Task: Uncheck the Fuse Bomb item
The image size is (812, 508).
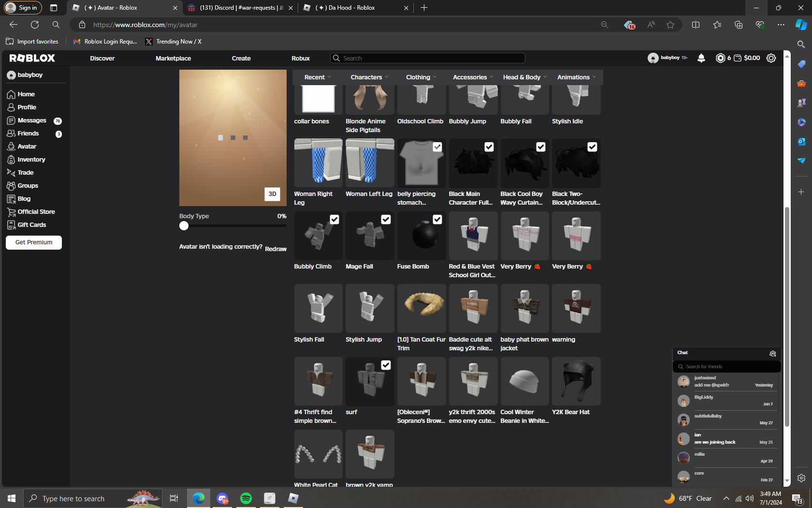Action: click(437, 220)
